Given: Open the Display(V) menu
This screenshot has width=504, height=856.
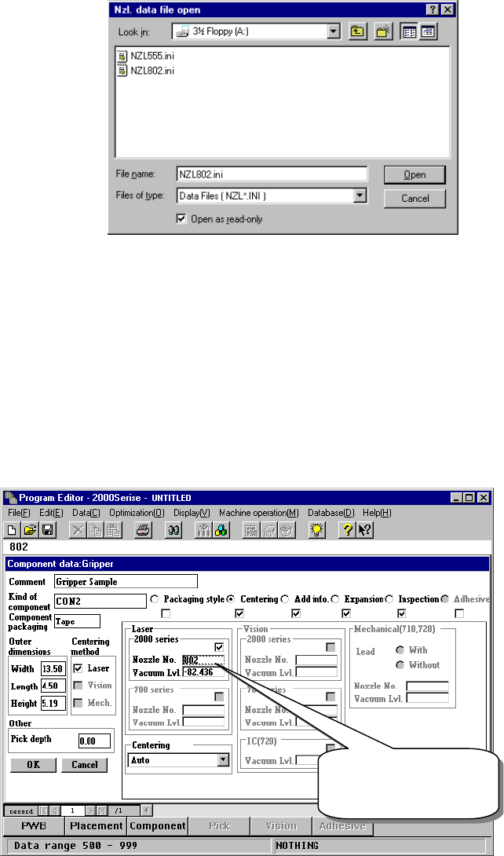Looking at the screenshot, I should (x=192, y=513).
